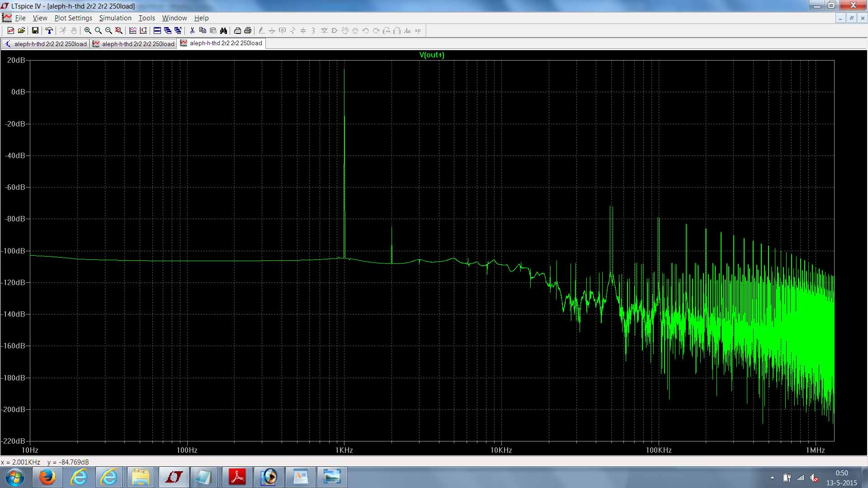Open the Tools menu
868x488 pixels.
(146, 18)
